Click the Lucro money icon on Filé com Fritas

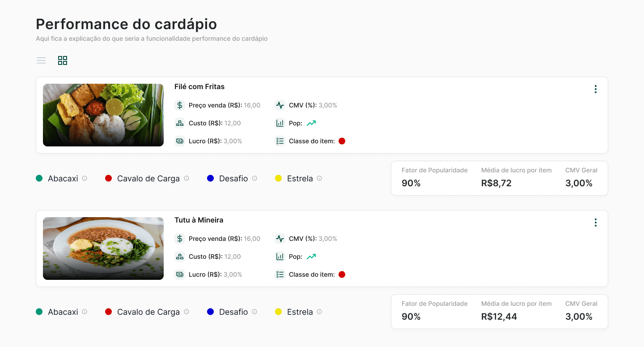[x=180, y=141]
